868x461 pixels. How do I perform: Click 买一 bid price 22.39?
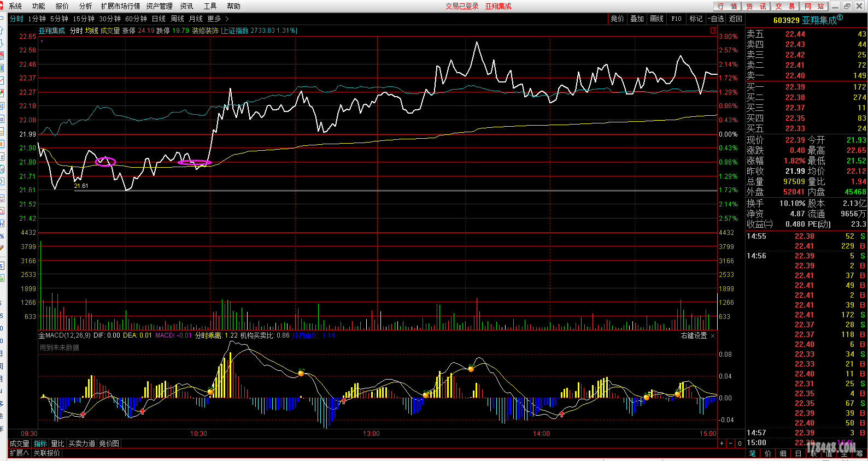click(795, 87)
